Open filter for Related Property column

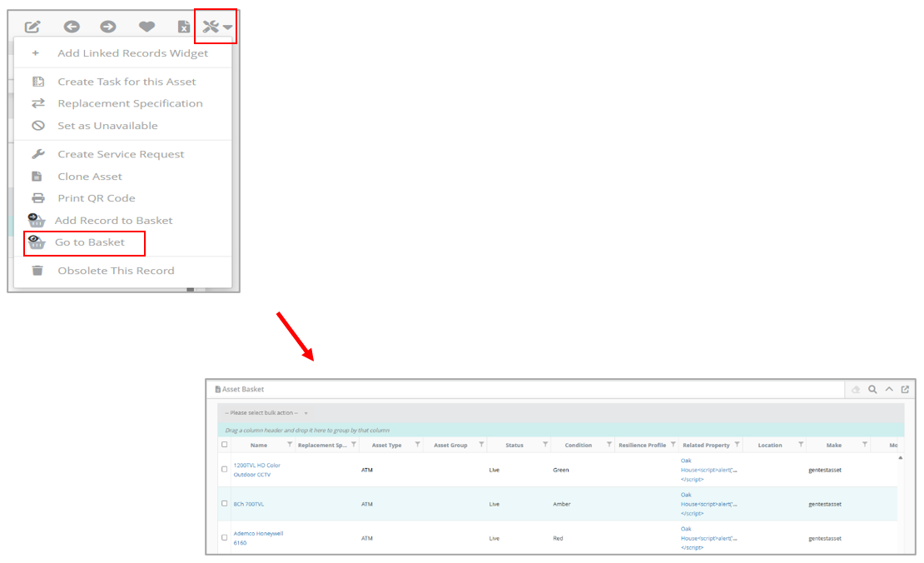[737, 445]
